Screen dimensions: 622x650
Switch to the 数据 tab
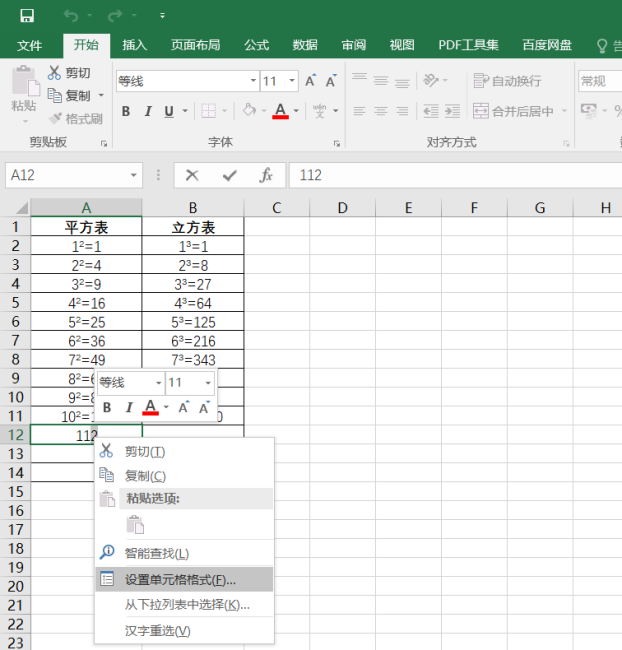point(305,45)
